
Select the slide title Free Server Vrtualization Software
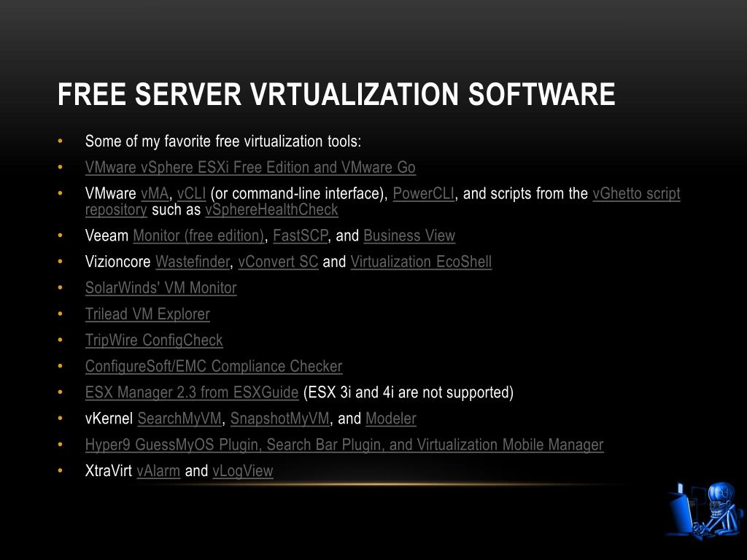click(x=336, y=94)
